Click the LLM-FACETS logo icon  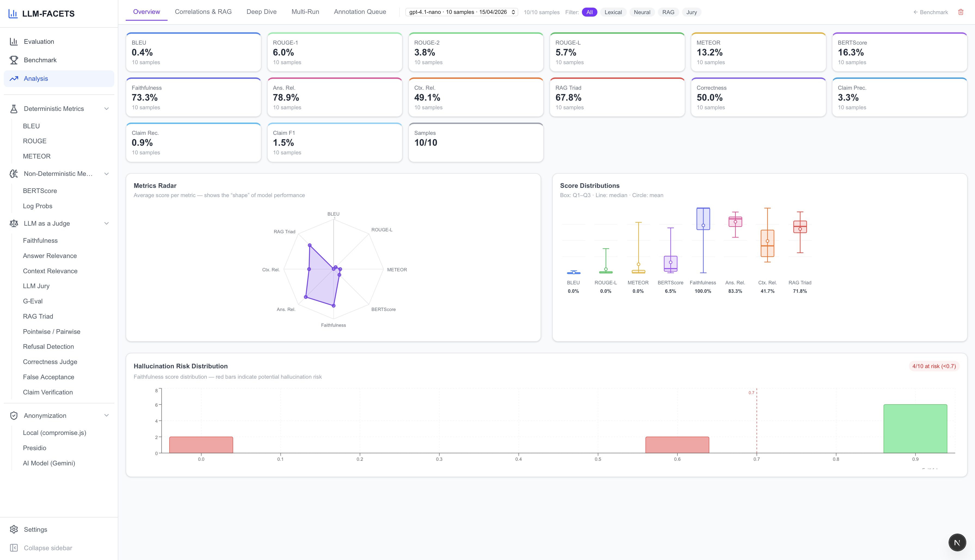13,14
